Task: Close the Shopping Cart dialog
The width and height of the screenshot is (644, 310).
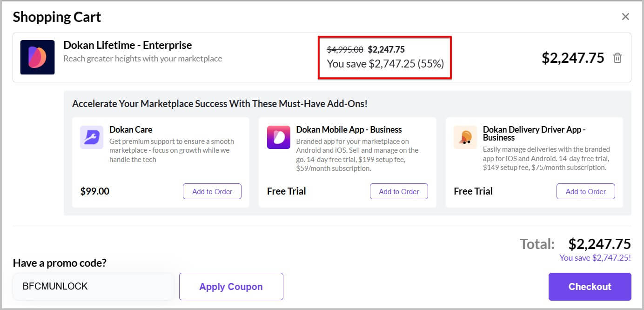Action: [625, 17]
